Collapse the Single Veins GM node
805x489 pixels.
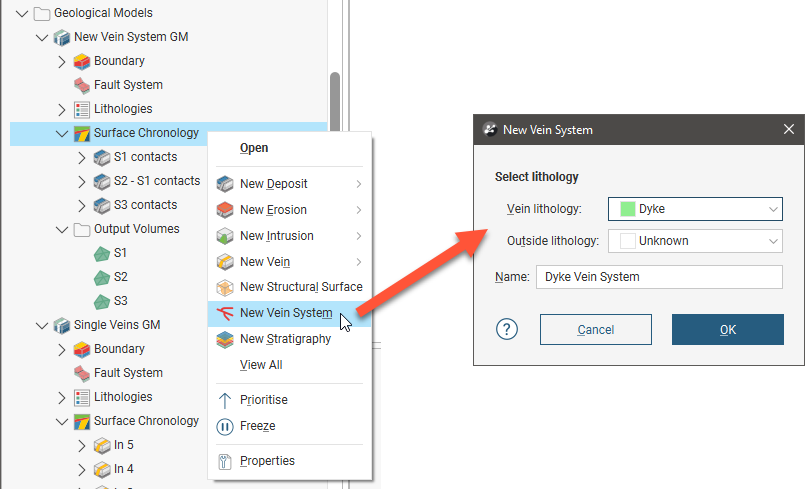point(42,326)
